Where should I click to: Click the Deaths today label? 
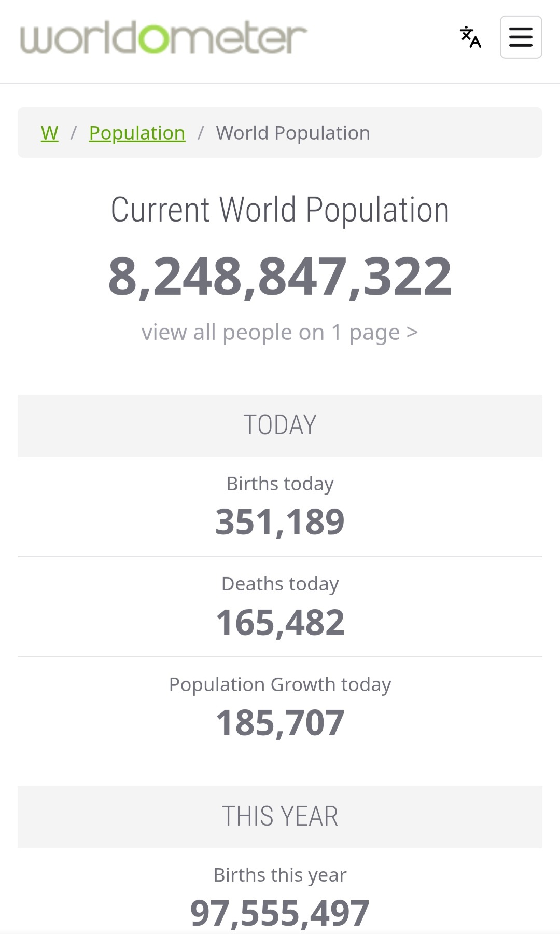tap(279, 584)
